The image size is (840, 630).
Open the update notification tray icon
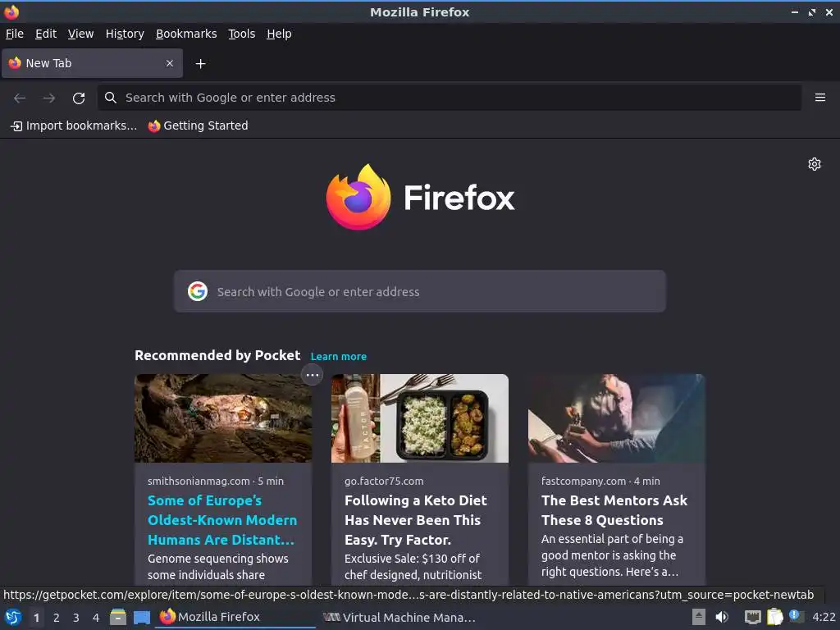tap(797, 617)
